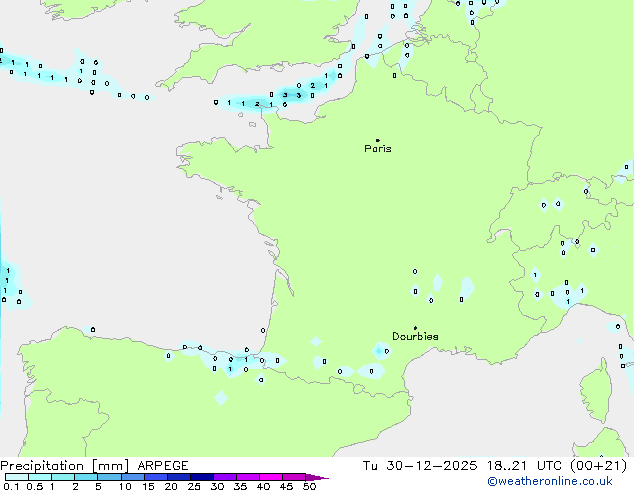Pick magenta swatch between 45 and 50
The width and height of the screenshot is (634, 490).
295,477
